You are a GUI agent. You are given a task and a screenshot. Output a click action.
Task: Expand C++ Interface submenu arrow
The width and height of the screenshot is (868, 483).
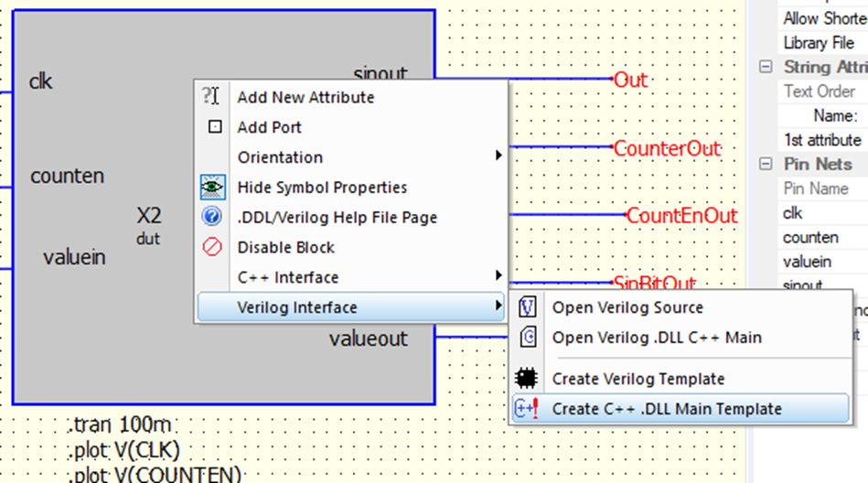(498, 275)
